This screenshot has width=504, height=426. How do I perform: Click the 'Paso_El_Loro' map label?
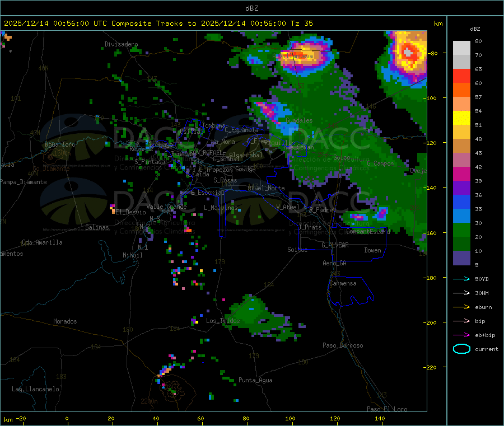387,409
